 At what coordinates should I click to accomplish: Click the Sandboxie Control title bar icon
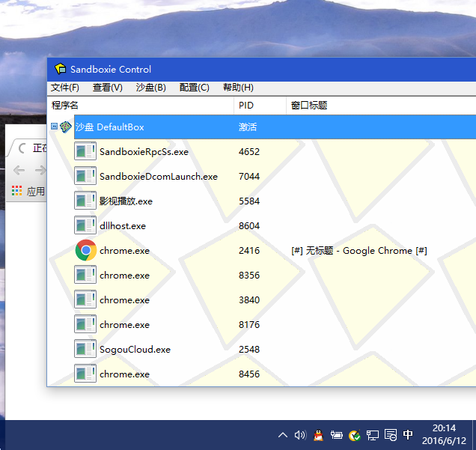point(60,69)
